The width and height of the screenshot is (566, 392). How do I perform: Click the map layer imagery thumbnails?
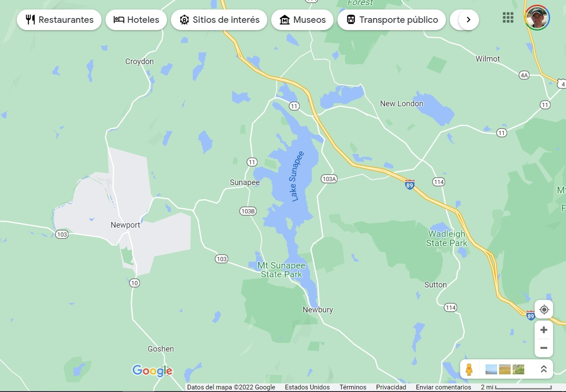click(x=505, y=369)
